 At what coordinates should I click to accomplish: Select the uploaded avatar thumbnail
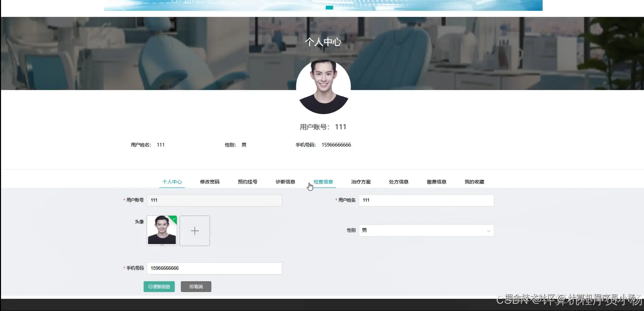coord(162,230)
